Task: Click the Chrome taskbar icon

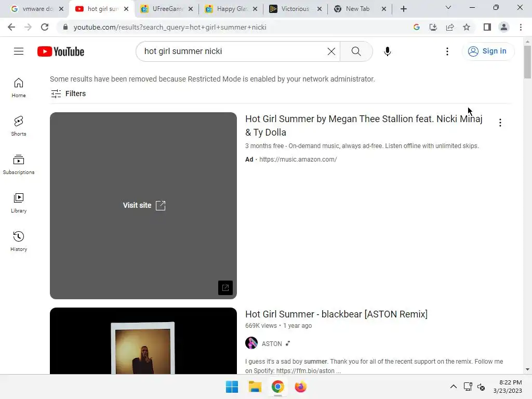Action: 277,387
